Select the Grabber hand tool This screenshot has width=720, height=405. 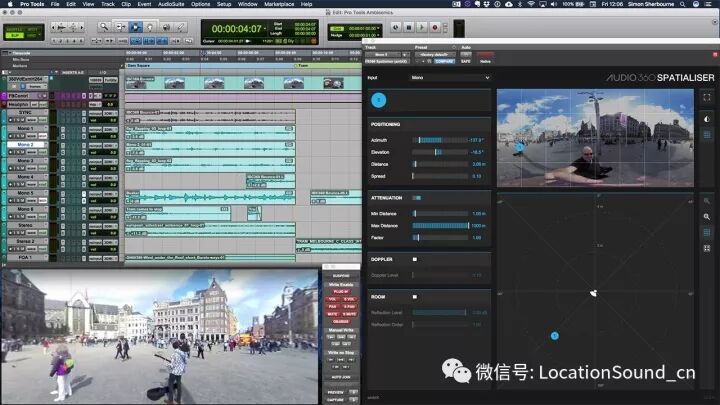[150, 27]
